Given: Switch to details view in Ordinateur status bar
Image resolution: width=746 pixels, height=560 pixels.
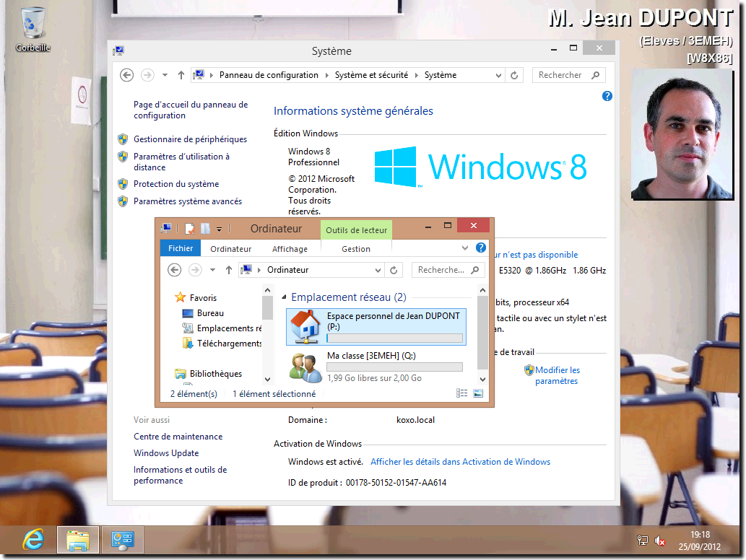Looking at the screenshot, I should coord(461,393).
